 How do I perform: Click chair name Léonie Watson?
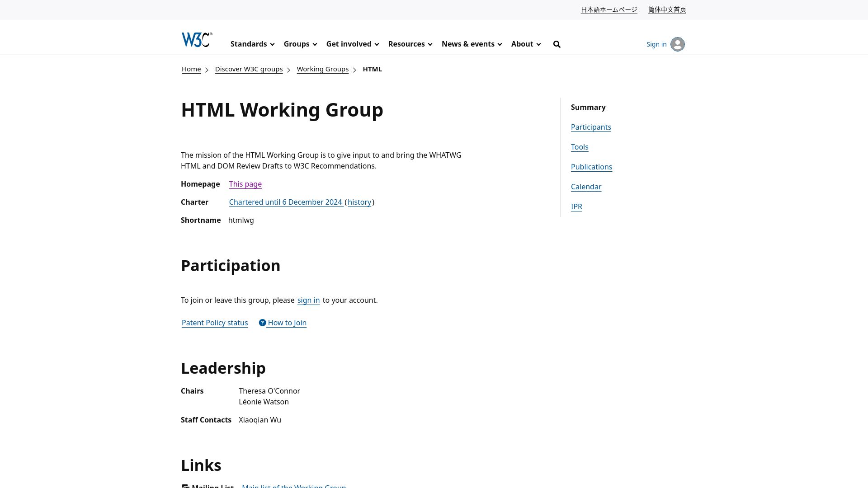[x=264, y=402]
